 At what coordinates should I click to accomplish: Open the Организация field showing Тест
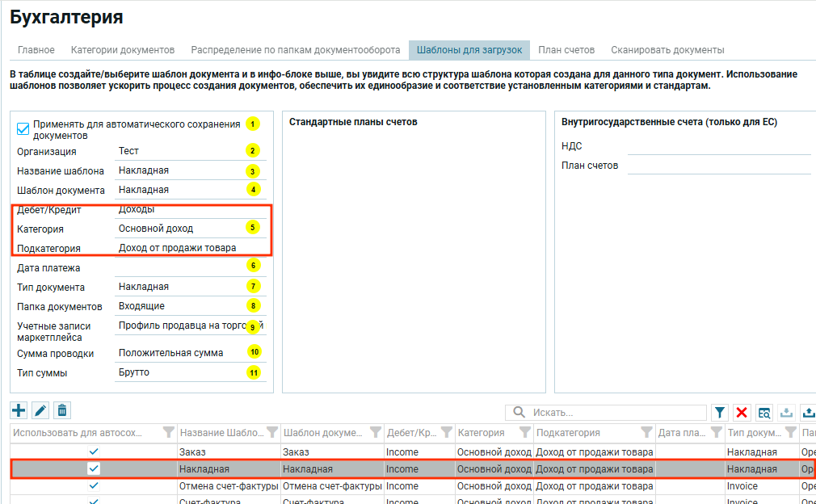178,151
